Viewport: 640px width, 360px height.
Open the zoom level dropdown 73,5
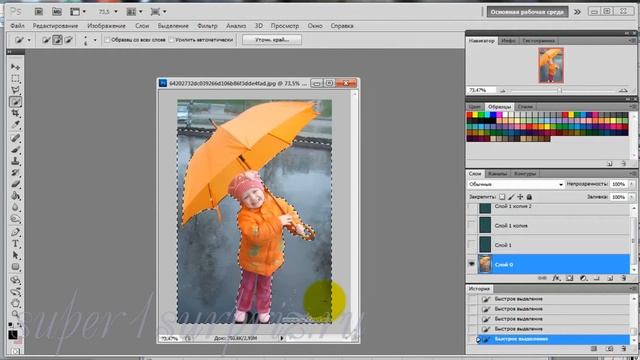pos(116,12)
